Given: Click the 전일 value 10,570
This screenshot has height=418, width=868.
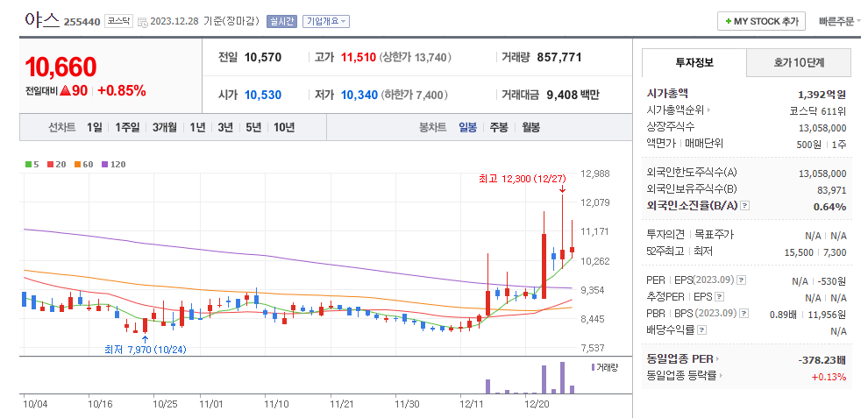Looking at the screenshot, I should point(263,57).
